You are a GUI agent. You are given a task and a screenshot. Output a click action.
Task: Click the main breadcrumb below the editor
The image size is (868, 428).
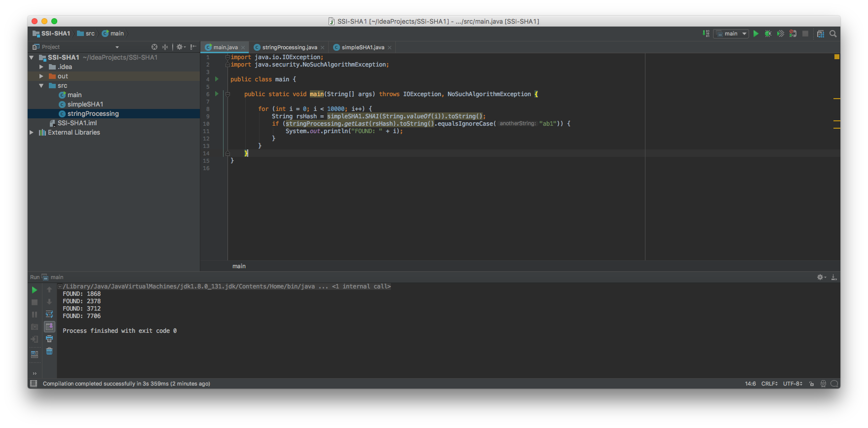pyautogui.click(x=239, y=266)
